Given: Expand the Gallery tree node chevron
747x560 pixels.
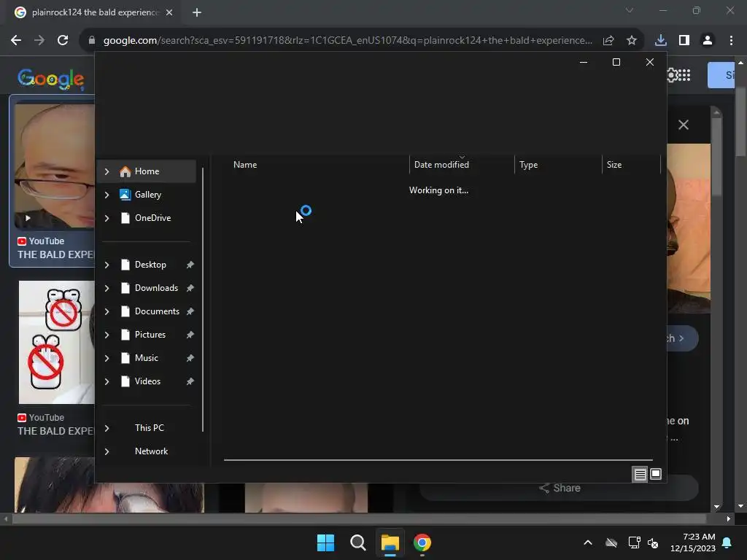Looking at the screenshot, I should [x=107, y=195].
